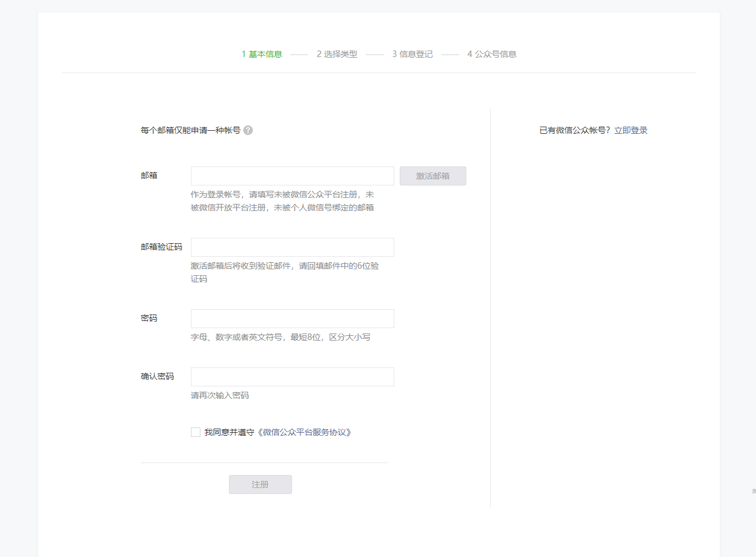Click the 已有微信公众帐号 text
This screenshot has width=756, height=557.
point(574,130)
